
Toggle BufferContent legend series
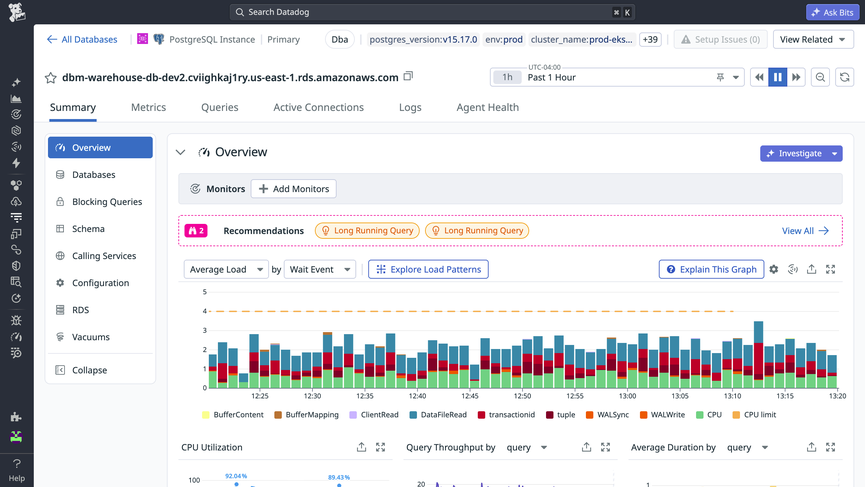click(232, 415)
